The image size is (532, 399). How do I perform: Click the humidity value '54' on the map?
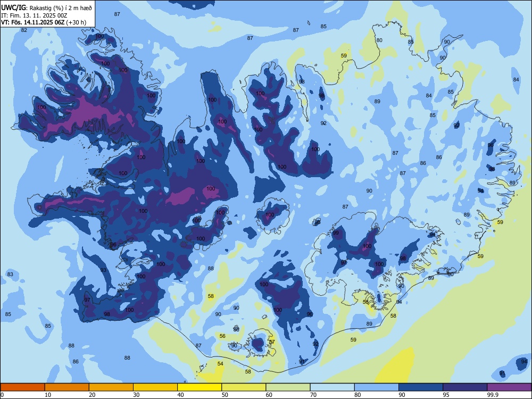220,363
